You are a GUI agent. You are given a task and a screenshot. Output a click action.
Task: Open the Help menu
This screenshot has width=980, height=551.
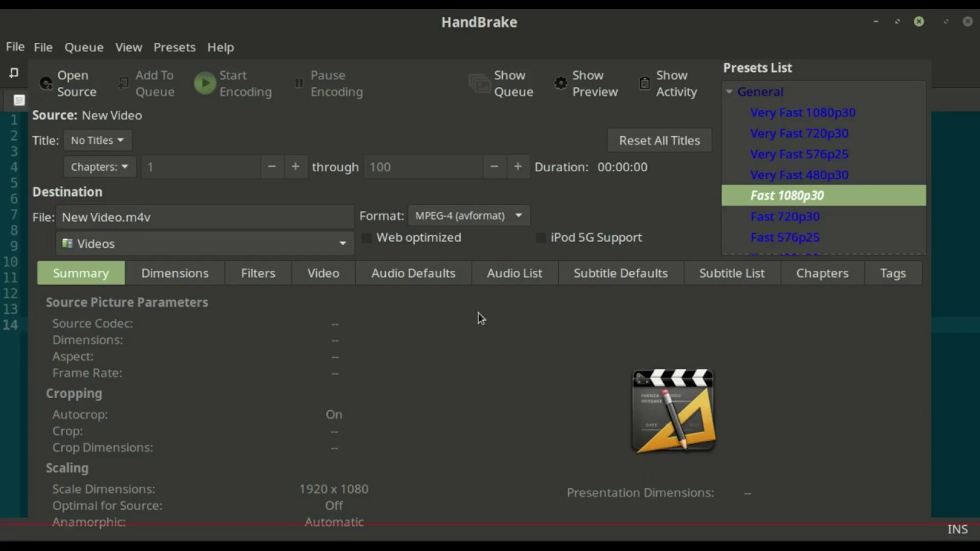pos(220,47)
